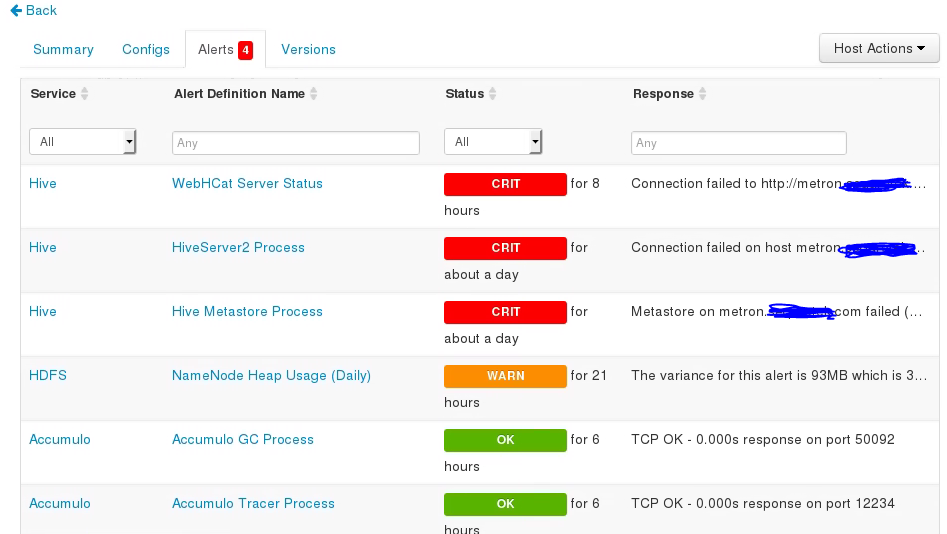This screenshot has width=947, height=534.
Task: Click response 'TCP OK' on port 12234
Action: click(x=763, y=504)
